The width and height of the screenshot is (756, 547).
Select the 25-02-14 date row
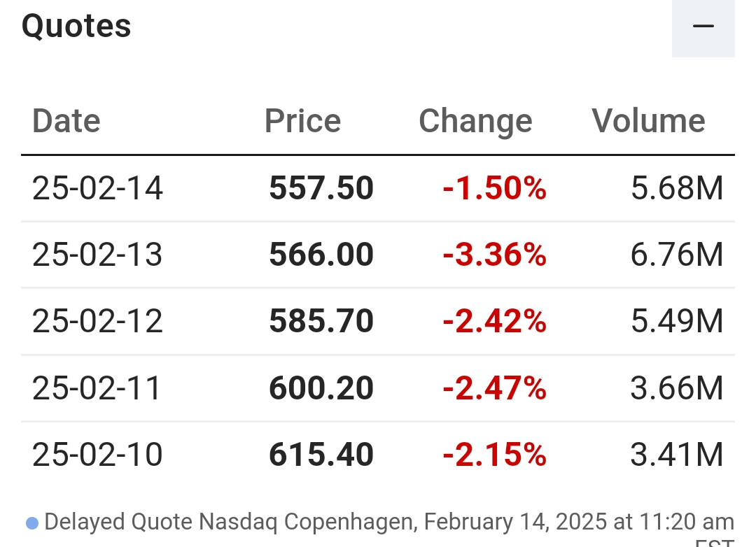(97, 189)
